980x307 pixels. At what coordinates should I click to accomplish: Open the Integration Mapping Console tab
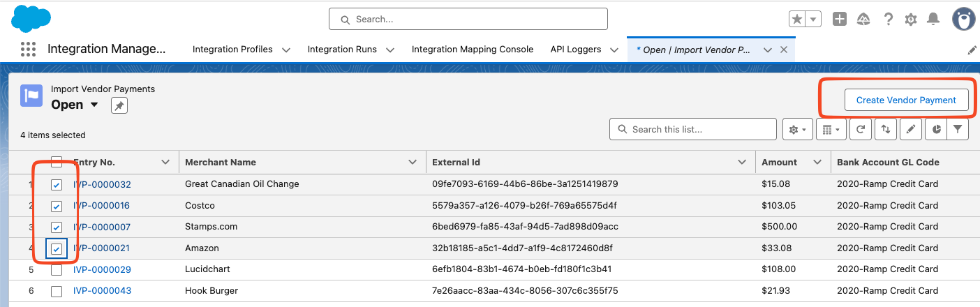tap(473, 50)
